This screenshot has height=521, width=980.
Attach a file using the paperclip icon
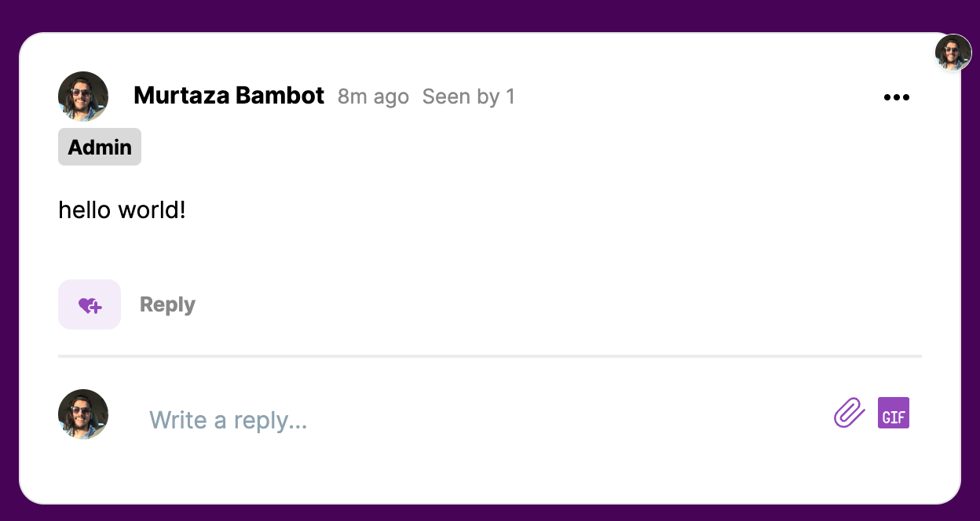(x=849, y=413)
